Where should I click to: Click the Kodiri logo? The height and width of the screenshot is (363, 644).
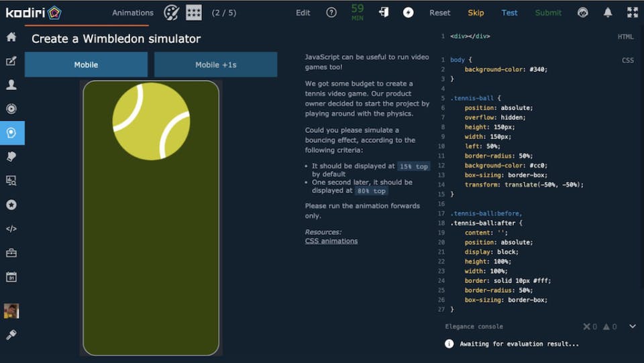click(34, 13)
